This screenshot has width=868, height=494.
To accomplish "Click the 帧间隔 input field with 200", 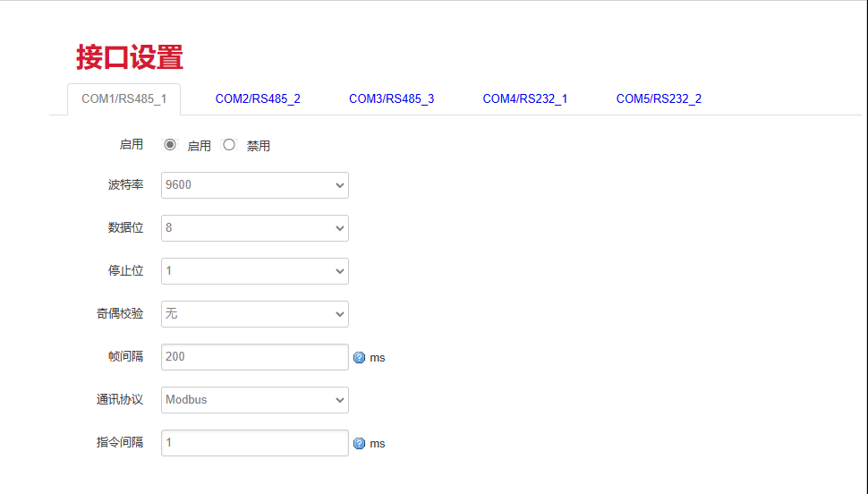I will click(x=255, y=357).
